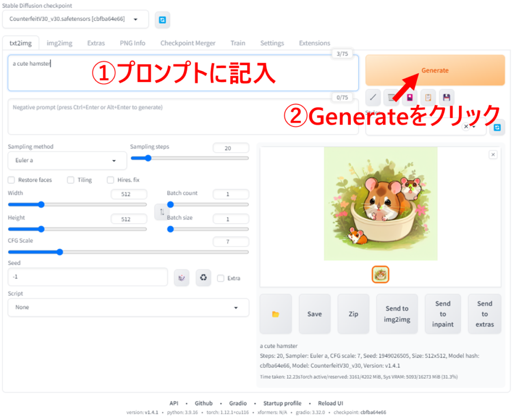Click the pink extra networks card icon
Image resolution: width=516 pixels, height=420 pixels.
pos(410,97)
